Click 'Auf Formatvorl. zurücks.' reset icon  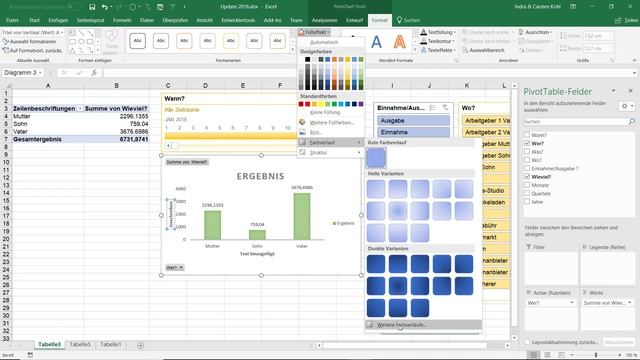[5, 51]
